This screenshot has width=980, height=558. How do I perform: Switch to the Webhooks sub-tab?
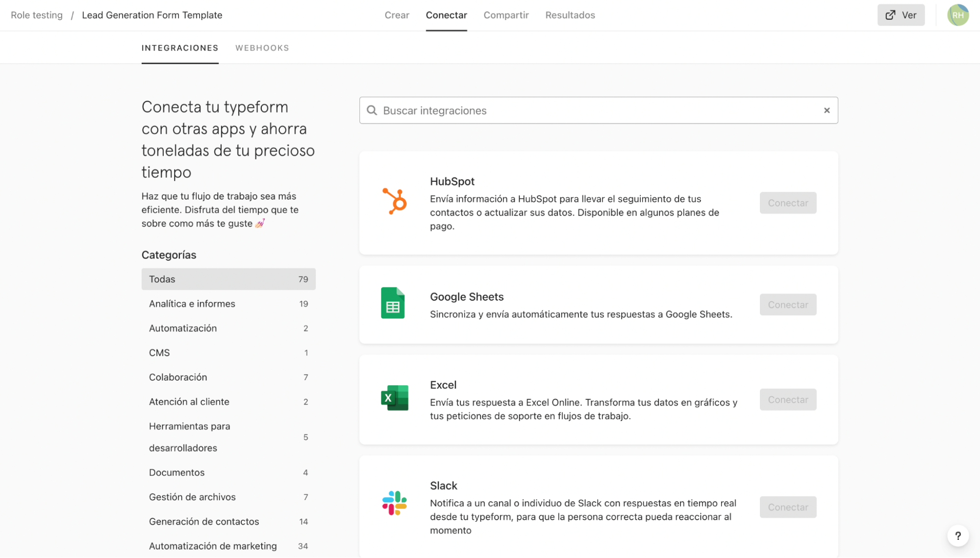point(262,48)
